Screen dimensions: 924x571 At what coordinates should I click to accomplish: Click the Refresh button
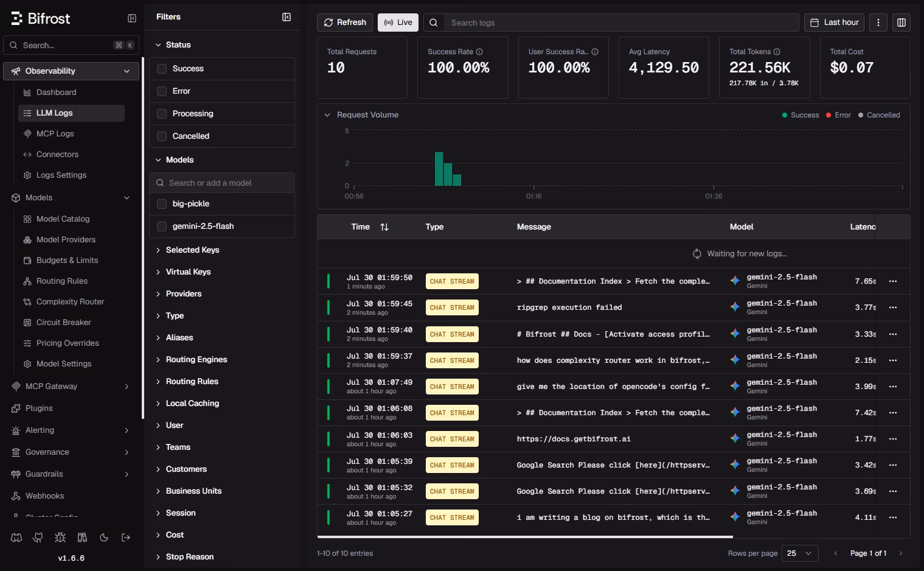pos(344,23)
